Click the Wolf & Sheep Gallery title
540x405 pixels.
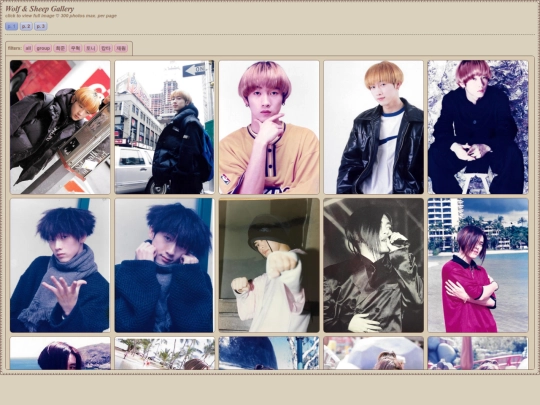pyautogui.click(x=40, y=9)
